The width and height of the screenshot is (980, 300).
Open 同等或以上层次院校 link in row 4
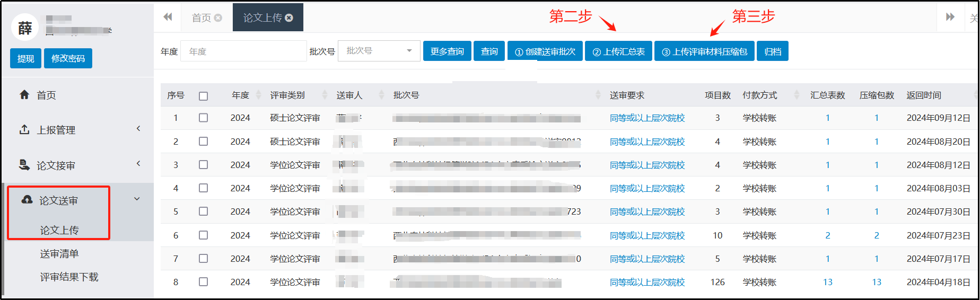647,189
